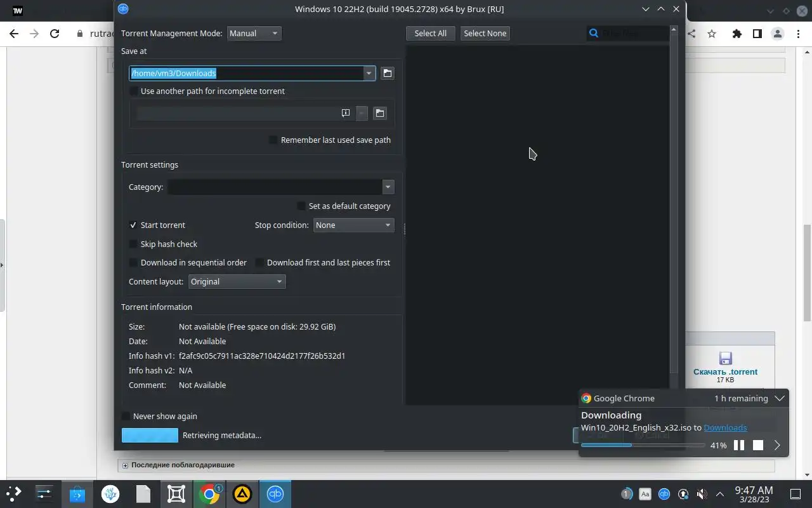Viewport: 812px width, 508px height.
Task: Open the application launcher on the taskbar
Action: coord(14,494)
